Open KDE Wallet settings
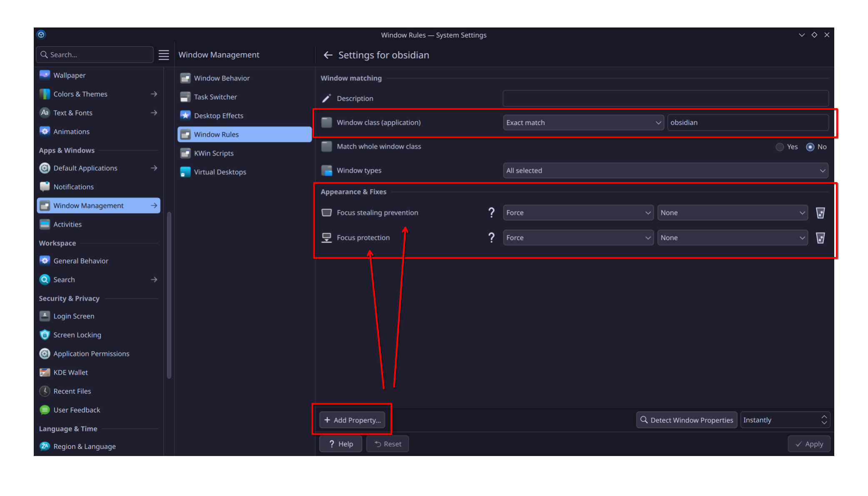 pyautogui.click(x=70, y=372)
